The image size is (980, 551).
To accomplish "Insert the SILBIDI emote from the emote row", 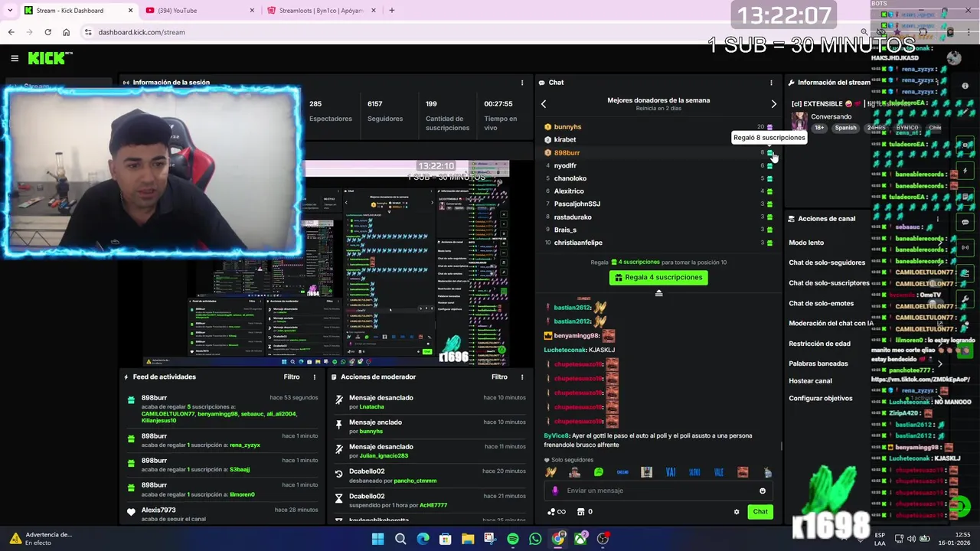I will coord(694,472).
